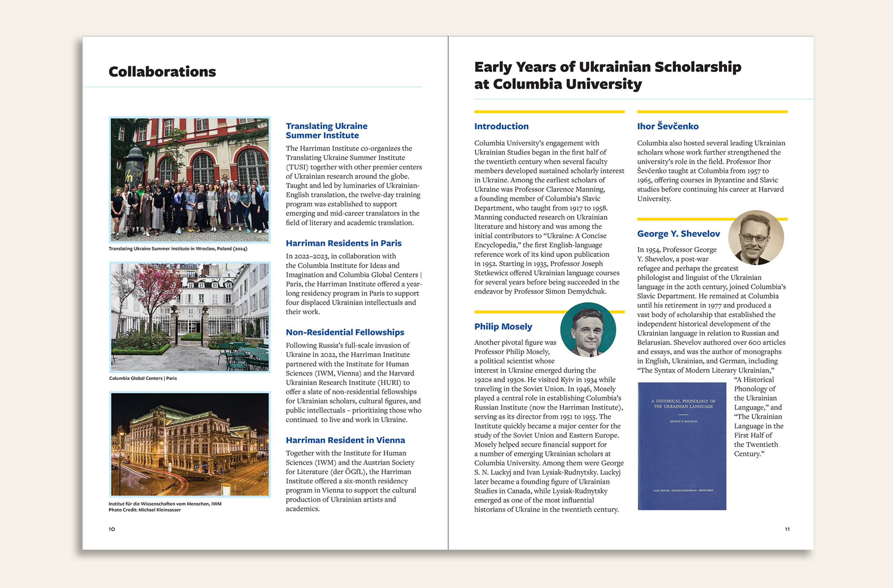Click the Collaborations page title

[162, 72]
